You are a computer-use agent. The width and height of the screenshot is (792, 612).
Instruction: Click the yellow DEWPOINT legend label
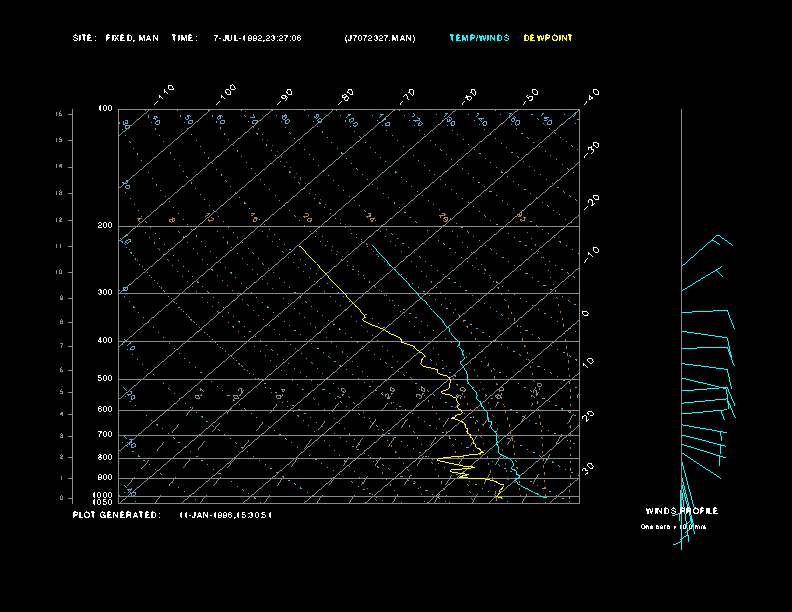point(548,38)
